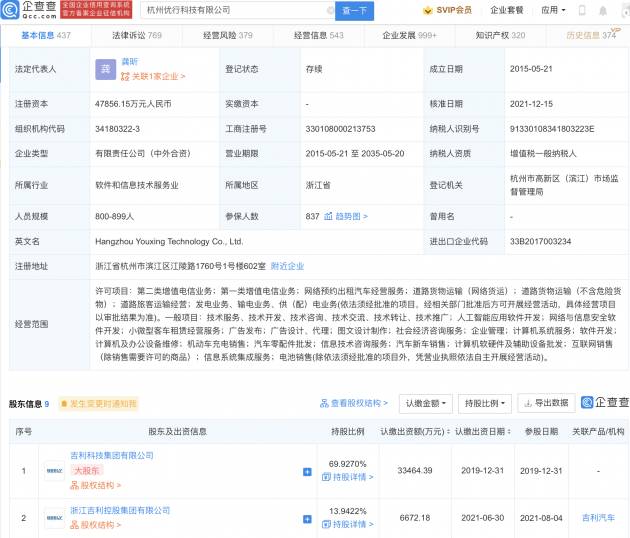The image size is (630, 538).
Task: Click the legal representative avatar 龚
Action: (105, 69)
